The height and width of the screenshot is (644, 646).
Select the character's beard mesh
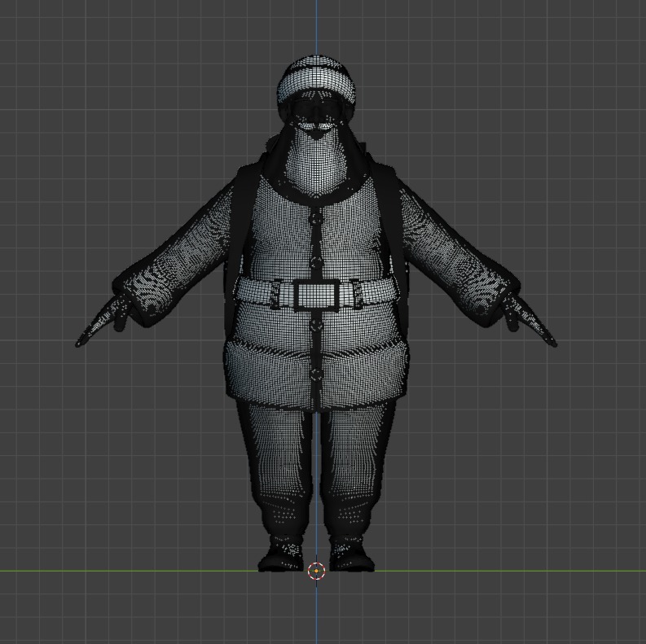pos(315,164)
